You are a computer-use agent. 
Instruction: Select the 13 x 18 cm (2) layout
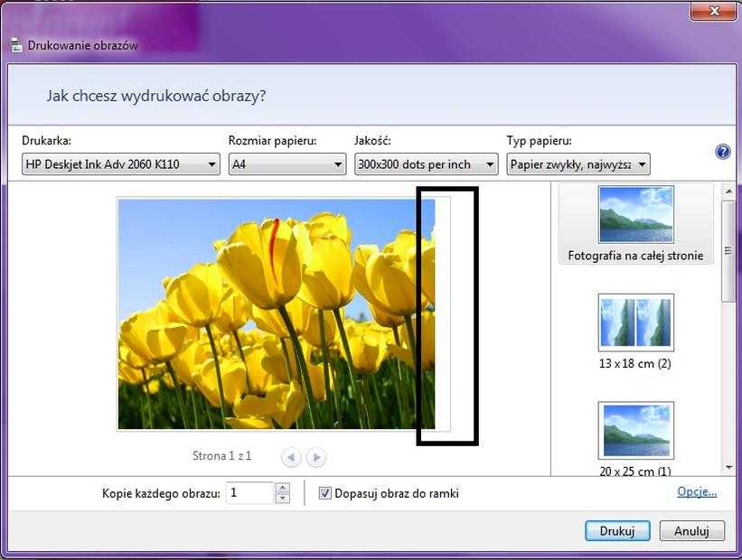click(635, 331)
